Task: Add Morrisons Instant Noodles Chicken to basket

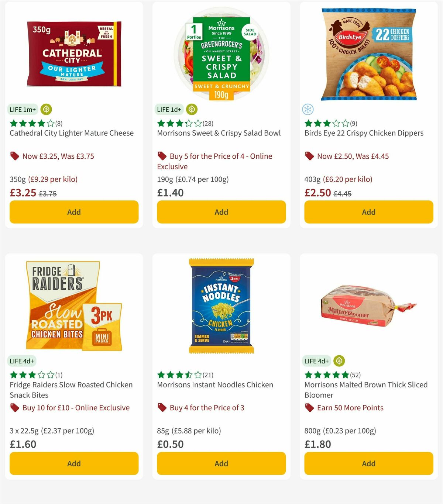Action: pos(221,463)
